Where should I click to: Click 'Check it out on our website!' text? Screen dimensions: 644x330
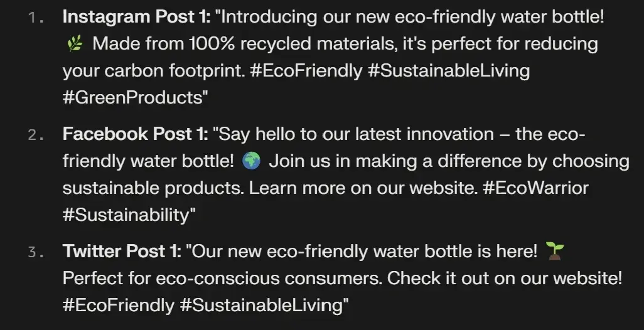[x=505, y=279]
